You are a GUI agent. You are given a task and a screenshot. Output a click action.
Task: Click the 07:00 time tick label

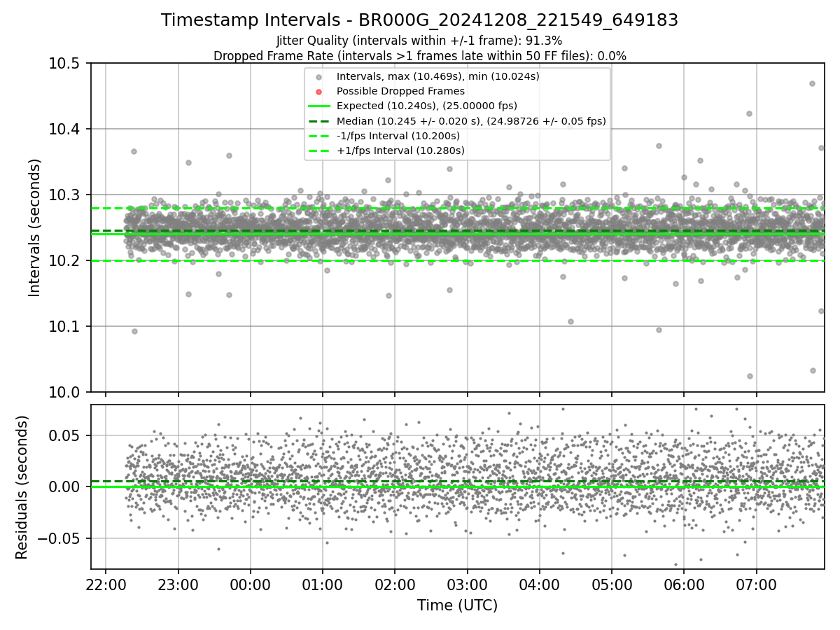[757, 584]
